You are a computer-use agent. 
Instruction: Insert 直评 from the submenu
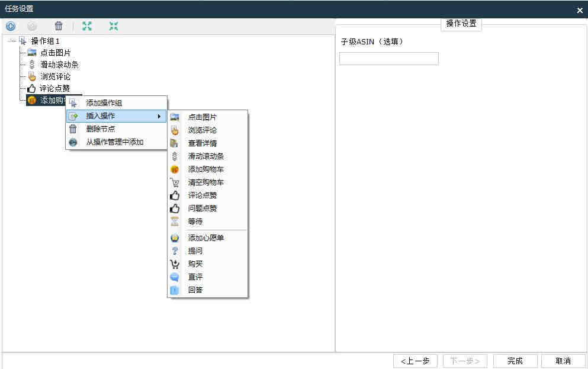click(x=208, y=277)
